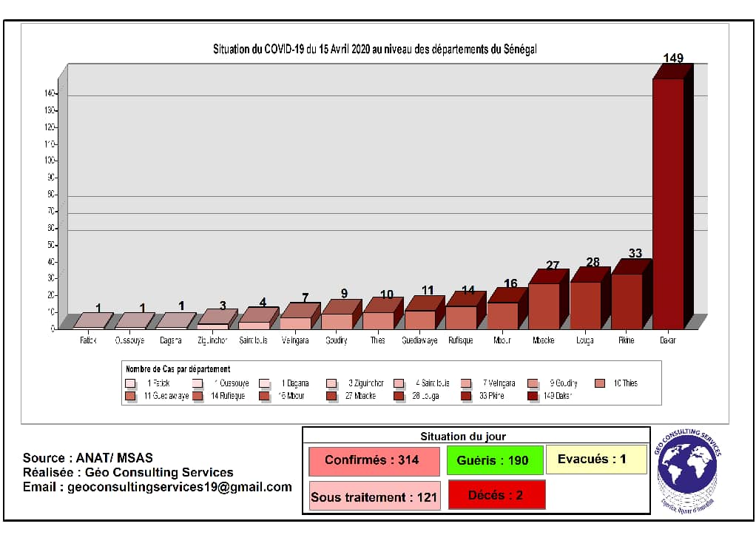Click the Thies legend color swatch

(600, 383)
